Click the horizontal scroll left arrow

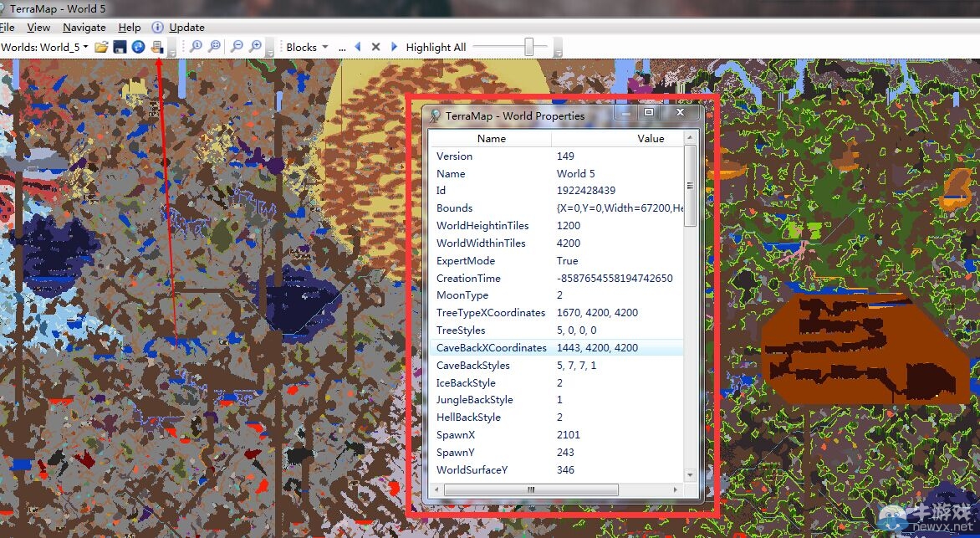436,489
